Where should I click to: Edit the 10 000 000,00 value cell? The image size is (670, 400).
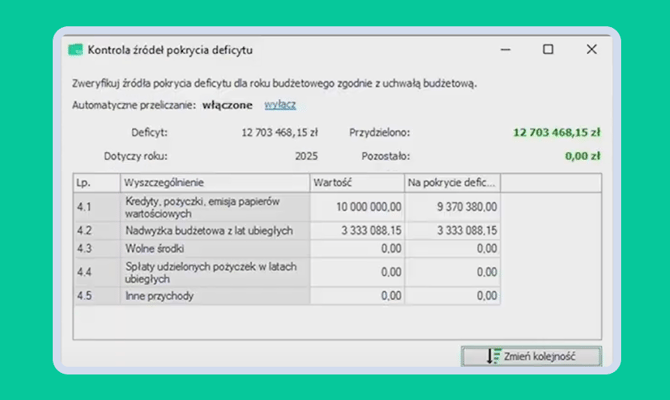(x=356, y=206)
